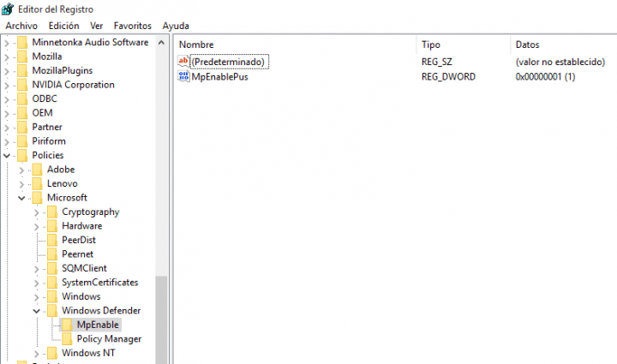Click the OEM folder icon

pos(22,113)
